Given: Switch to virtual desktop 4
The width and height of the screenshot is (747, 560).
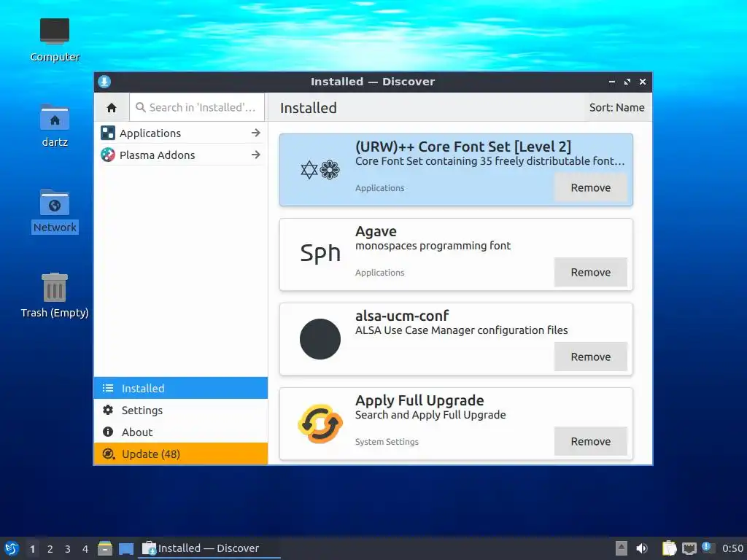Looking at the screenshot, I should point(85,549).
